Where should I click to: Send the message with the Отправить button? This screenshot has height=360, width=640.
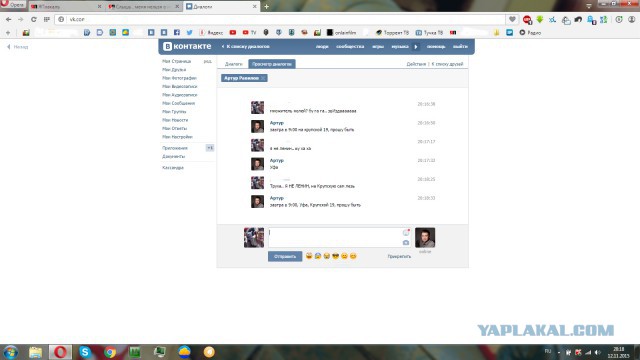tap(285, 256)
